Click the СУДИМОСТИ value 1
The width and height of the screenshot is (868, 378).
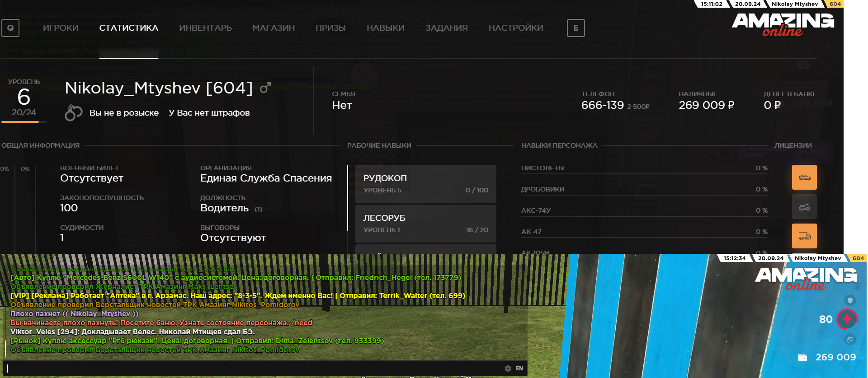click(x=62, y=238)
